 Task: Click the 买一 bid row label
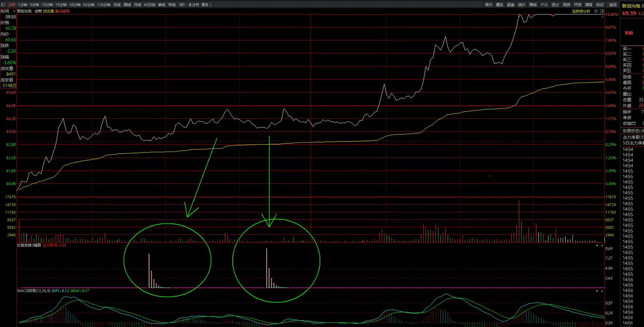pos(627,49)
